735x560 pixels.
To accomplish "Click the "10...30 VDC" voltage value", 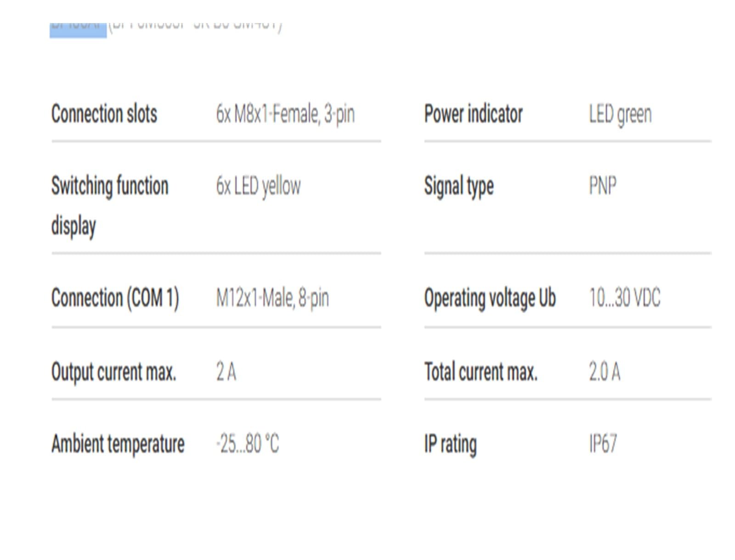I will coord(625,298).
